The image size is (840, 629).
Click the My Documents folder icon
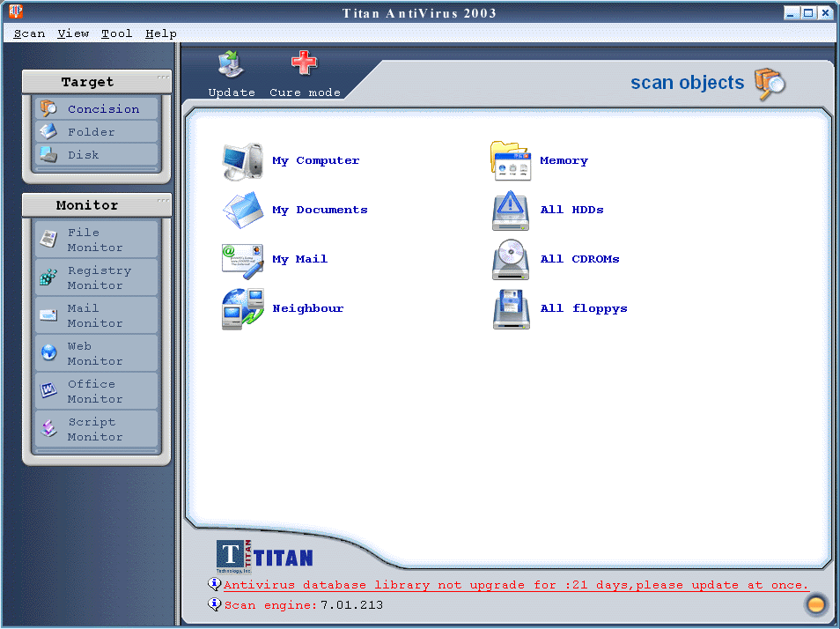coord(243,210)
